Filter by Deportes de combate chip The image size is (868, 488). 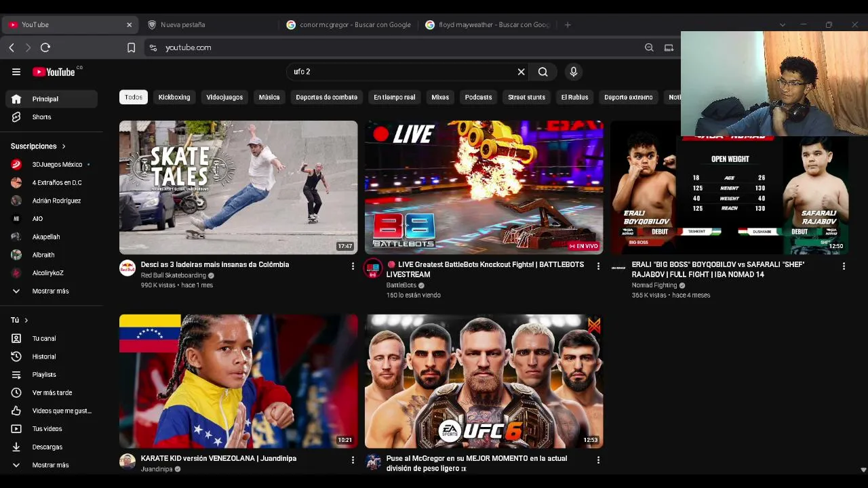pyautogui.click(x=326, y=97)
